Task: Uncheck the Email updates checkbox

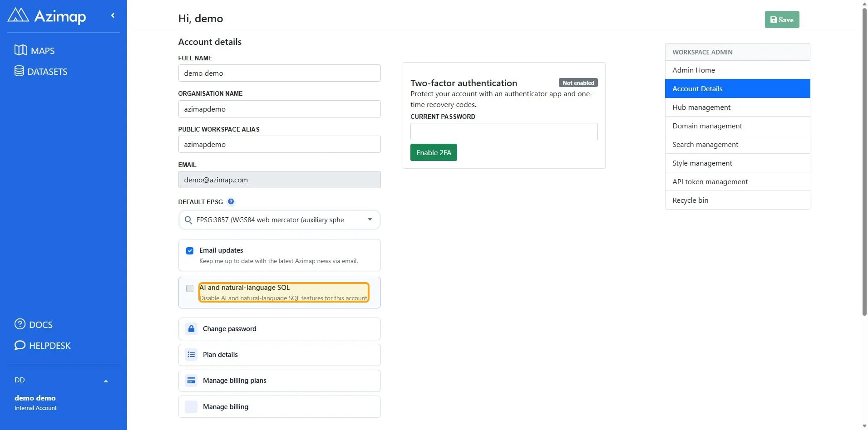Action: pos(190,251)
